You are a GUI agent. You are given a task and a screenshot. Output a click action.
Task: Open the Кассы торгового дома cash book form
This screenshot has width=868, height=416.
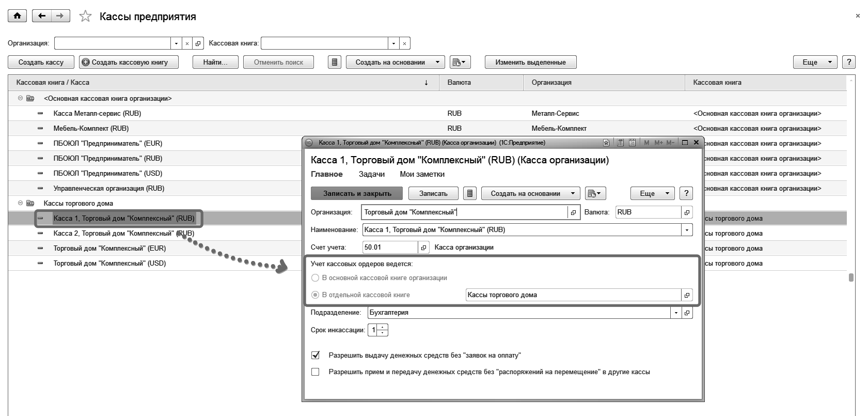pos(687,295)
